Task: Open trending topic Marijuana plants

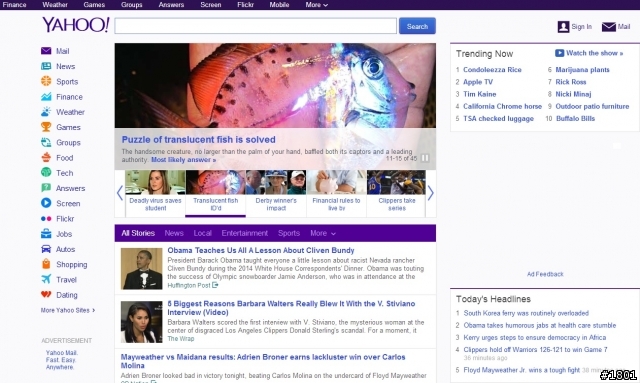Action: (x=582, y=70)
